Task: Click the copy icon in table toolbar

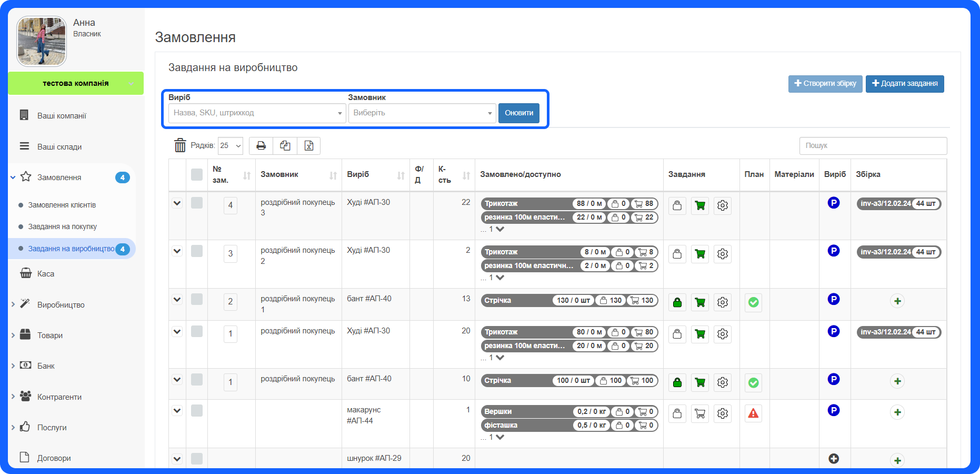Action: [285, 146]
